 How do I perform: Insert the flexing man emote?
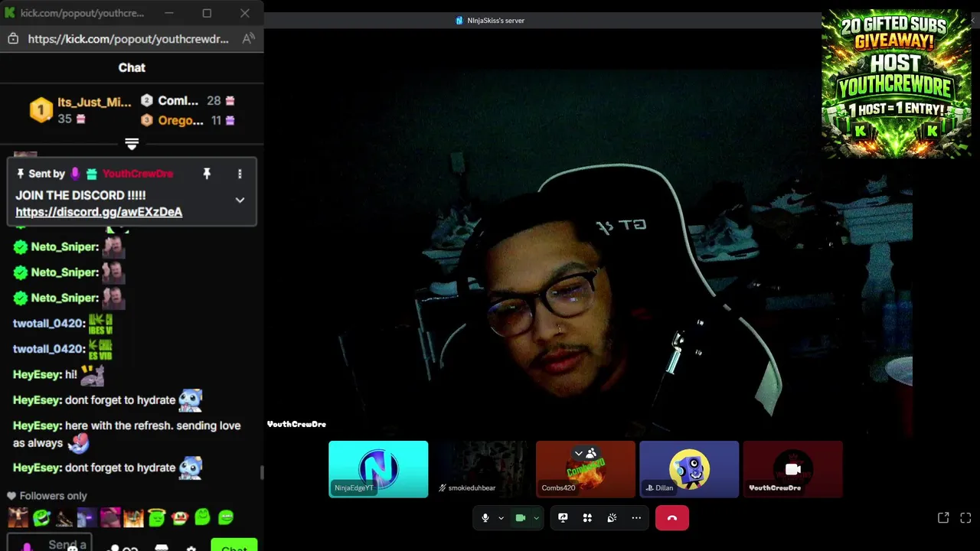click(x=18, y=517)
